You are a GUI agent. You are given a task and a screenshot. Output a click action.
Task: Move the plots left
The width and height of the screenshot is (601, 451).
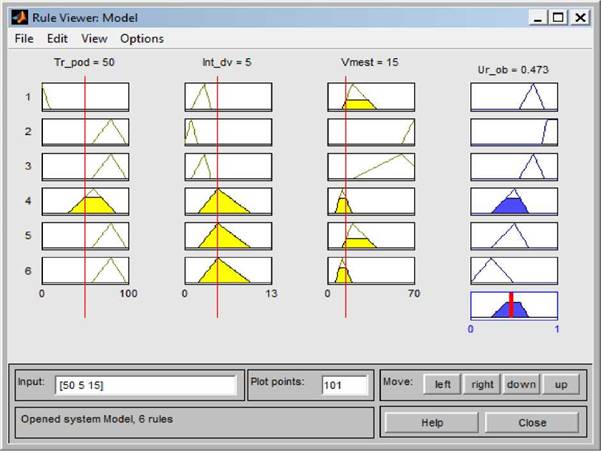pyautogui.click(x=443, y=384)
